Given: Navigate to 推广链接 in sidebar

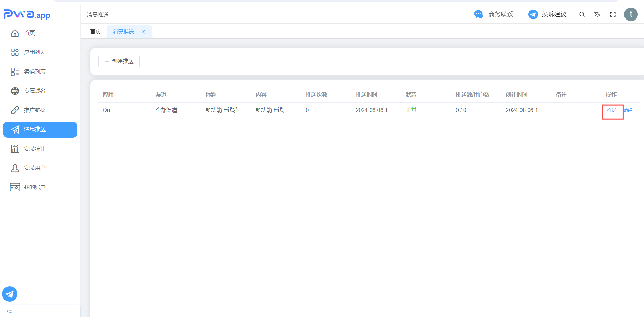Looking at the screenshot, I should point(35,110).
